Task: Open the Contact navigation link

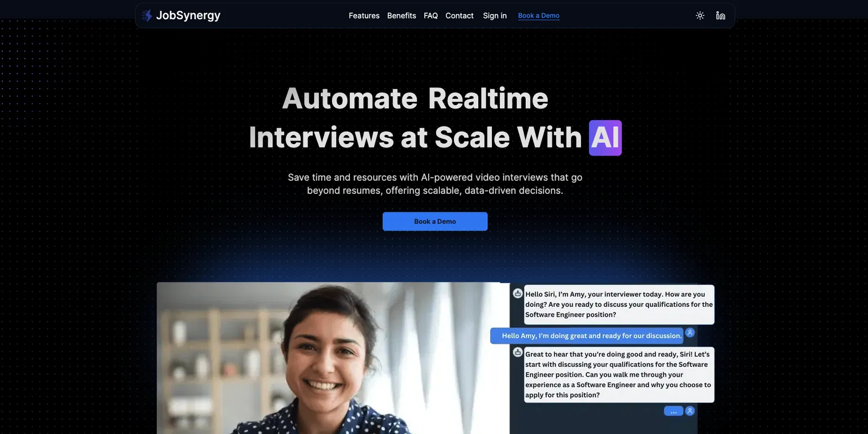Action: 460,15
